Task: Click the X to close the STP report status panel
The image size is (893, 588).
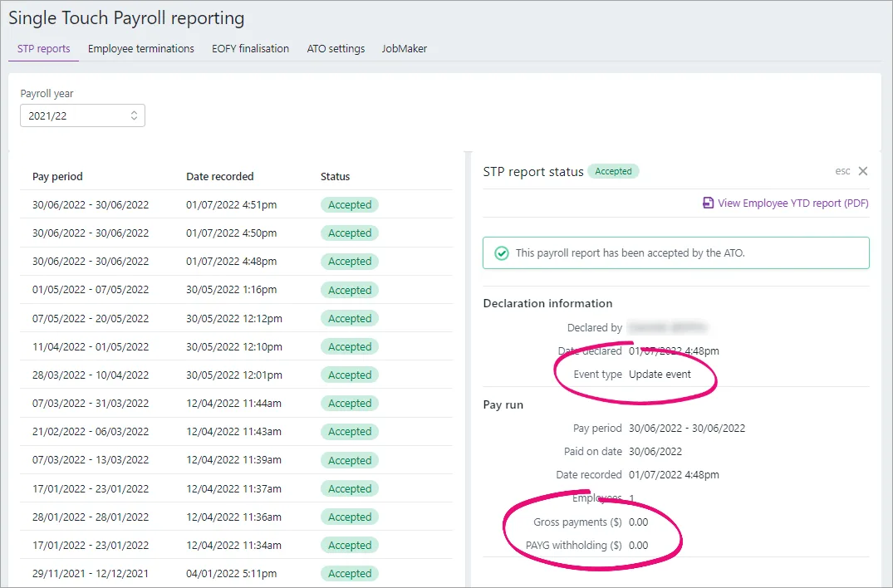Action: tap(862, 171)
